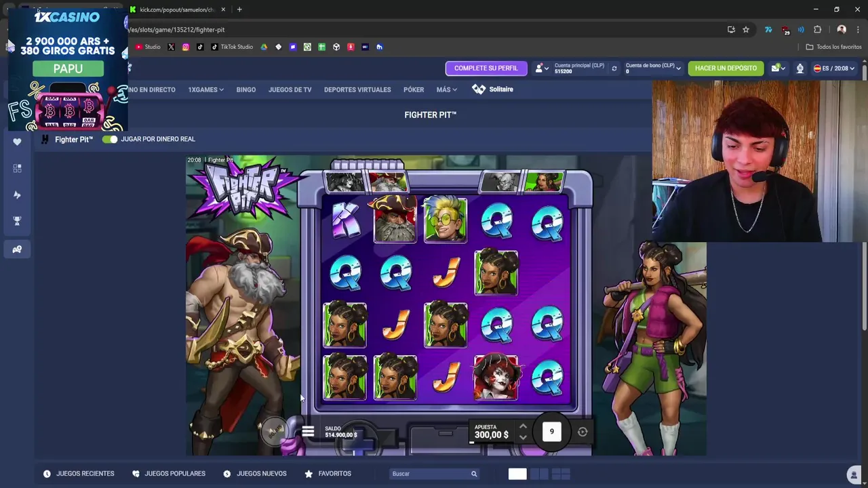Open Chrome three-dot menu
Image resolution: width=868 pixels, height=488 pixels.
coord(858,30)
